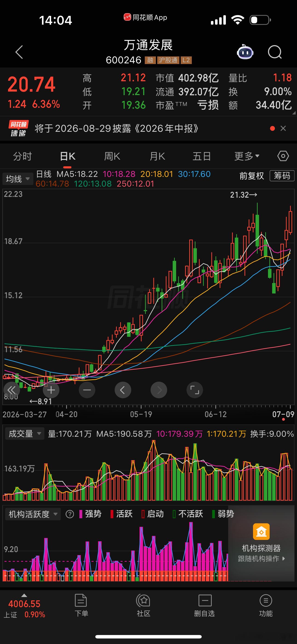Tap 市盈TTM 亏损 value
This screenshot has width=297, height=644.
208,105
